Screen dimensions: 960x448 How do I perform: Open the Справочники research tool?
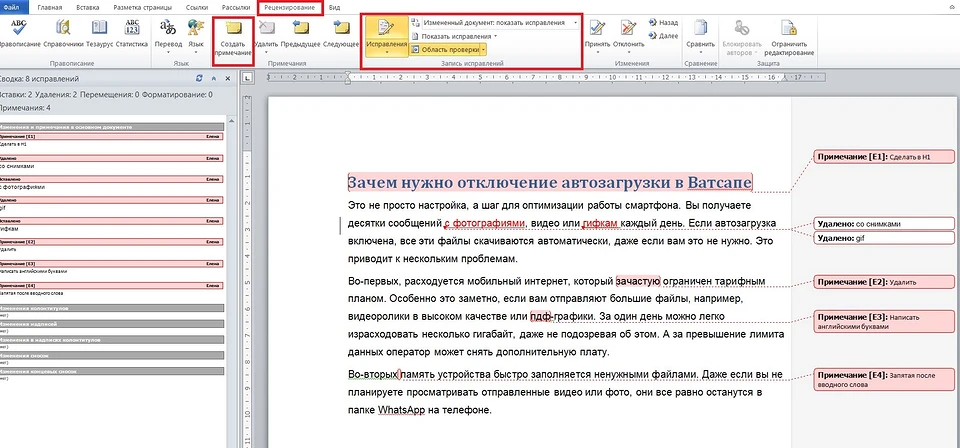point(63,34)
